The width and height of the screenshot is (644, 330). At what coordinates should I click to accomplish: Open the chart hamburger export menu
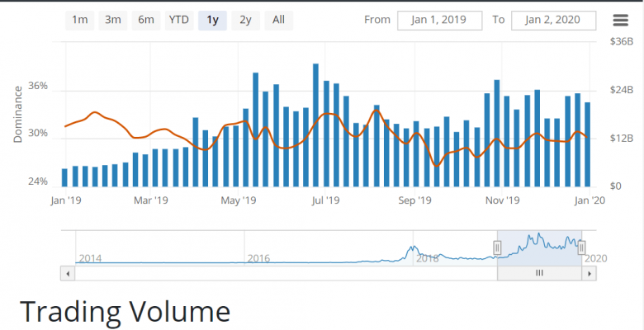pos(620,20)
